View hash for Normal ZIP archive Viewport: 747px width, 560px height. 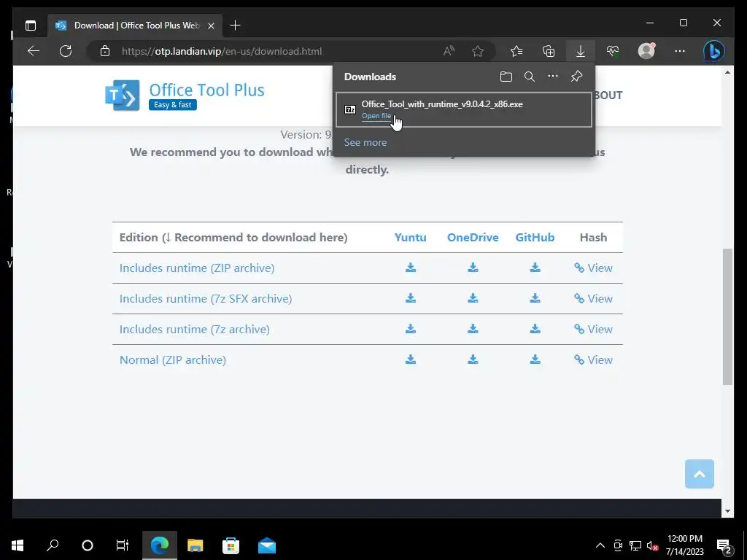593,359
